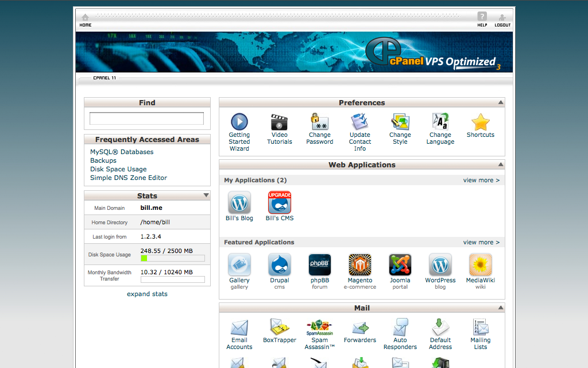The image size is (588, 368).
Task: Open the MySQL Databases link
Action: [122, 152]
